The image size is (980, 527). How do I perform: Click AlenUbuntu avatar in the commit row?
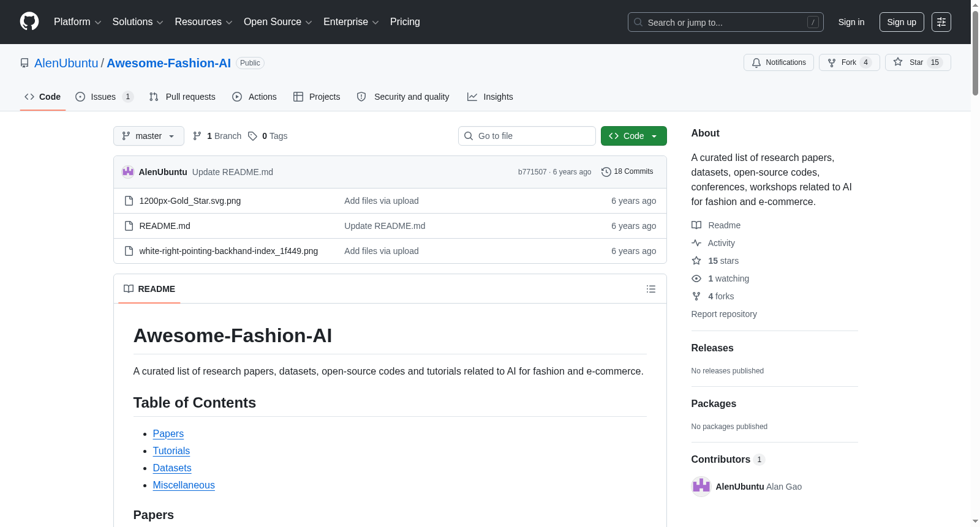[128, 172]
